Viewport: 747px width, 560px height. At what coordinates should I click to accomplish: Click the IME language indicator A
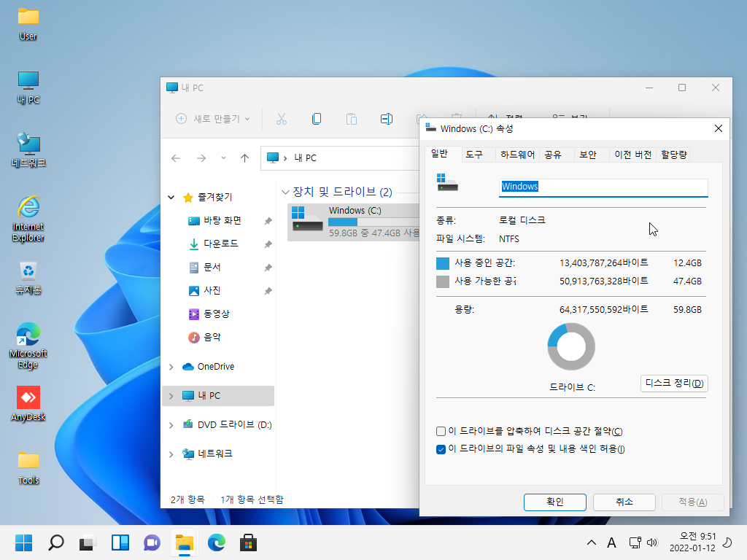(612, 542)
